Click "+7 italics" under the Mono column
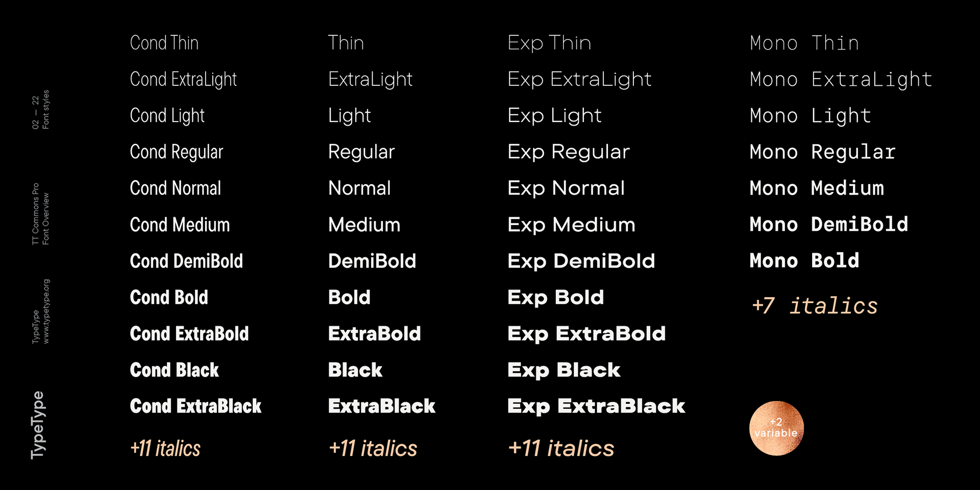 tap(814, 306)
